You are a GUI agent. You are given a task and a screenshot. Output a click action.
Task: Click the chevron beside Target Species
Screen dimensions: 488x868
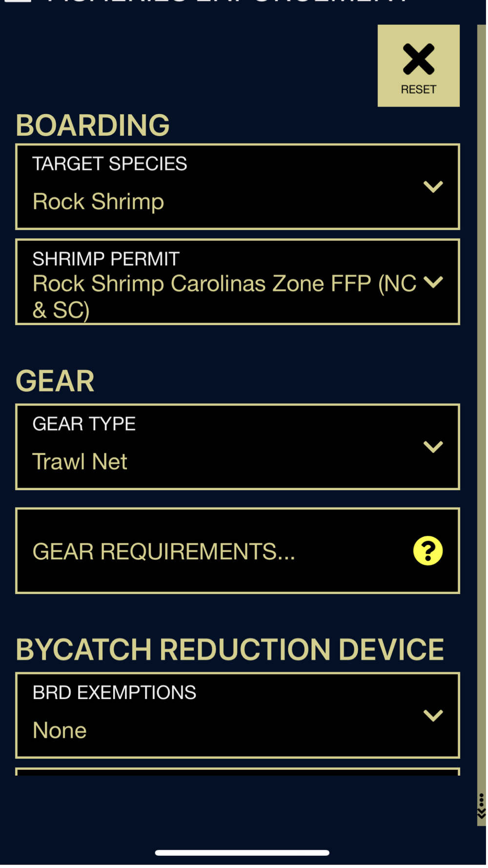point(434,187)
